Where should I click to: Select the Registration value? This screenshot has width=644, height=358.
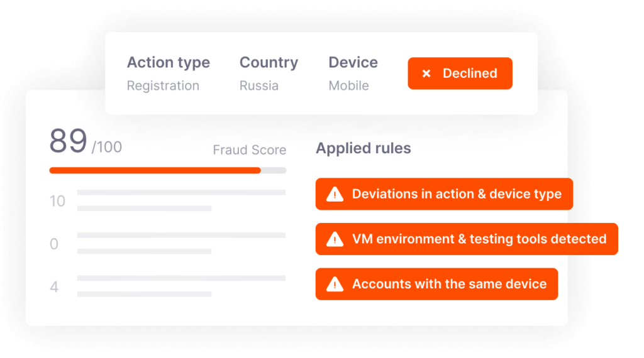(x=163, y=85)
